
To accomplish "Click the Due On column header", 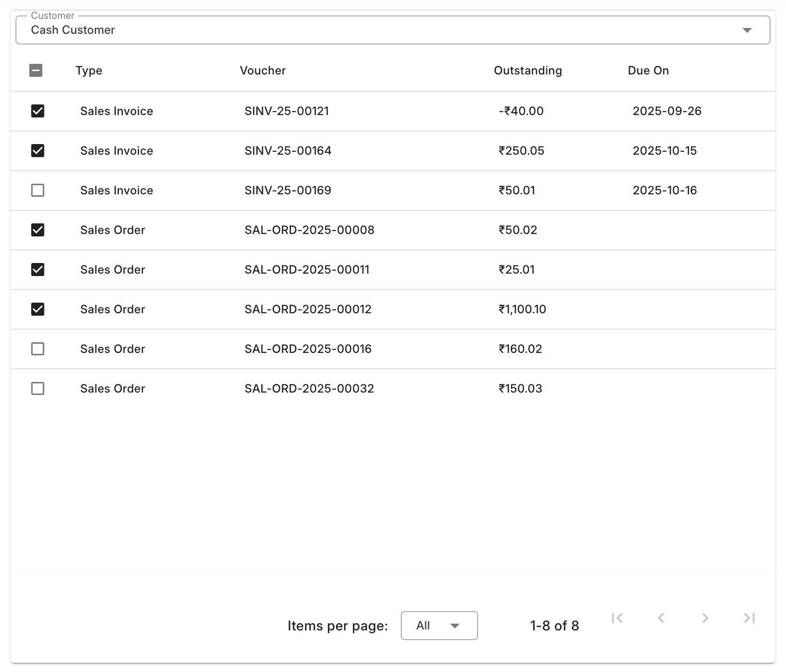I will [648, 71].
